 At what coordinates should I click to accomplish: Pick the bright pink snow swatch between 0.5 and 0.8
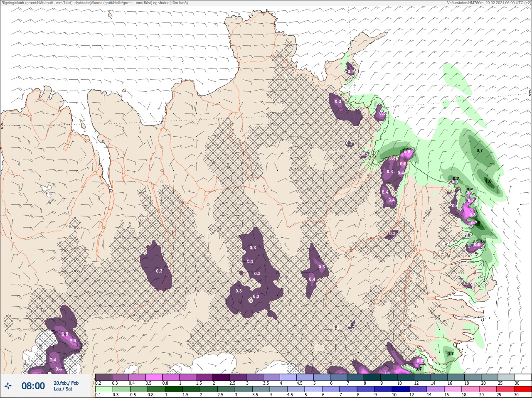[154, 377]
